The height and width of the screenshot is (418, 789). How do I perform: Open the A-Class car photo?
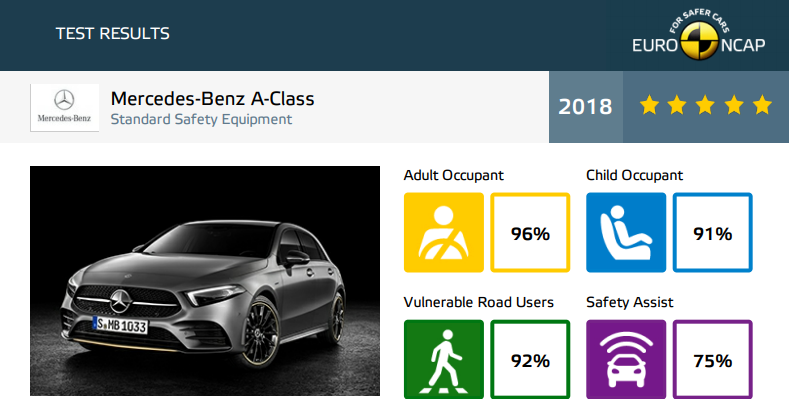205,281
